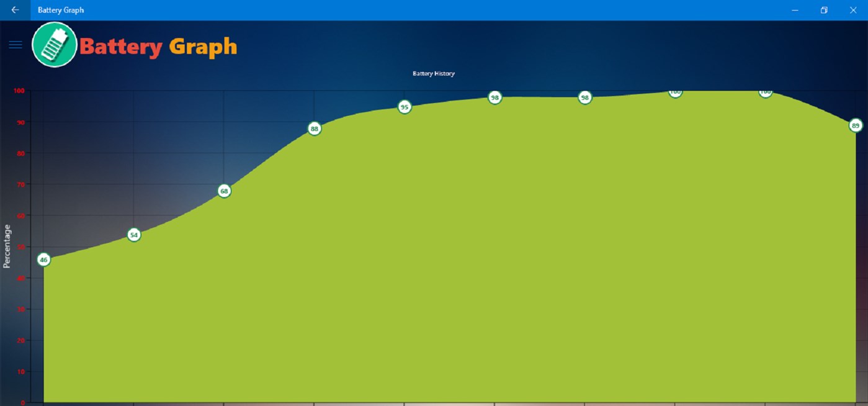Click the 50 gridline label on the axis
The height and width of the screenshot is (406, 868).
[20, 247]
